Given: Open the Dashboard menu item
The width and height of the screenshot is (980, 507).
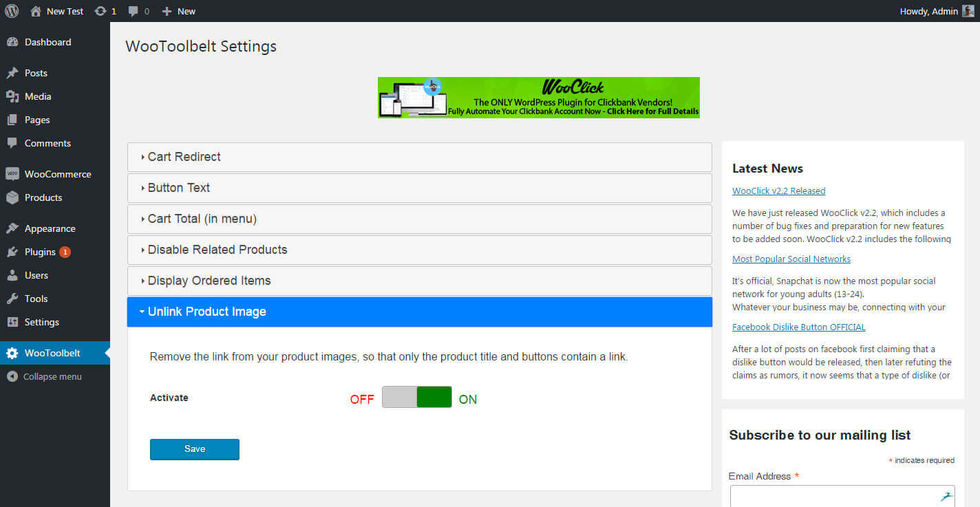Looking at the screenshot, I should [55, 42].
